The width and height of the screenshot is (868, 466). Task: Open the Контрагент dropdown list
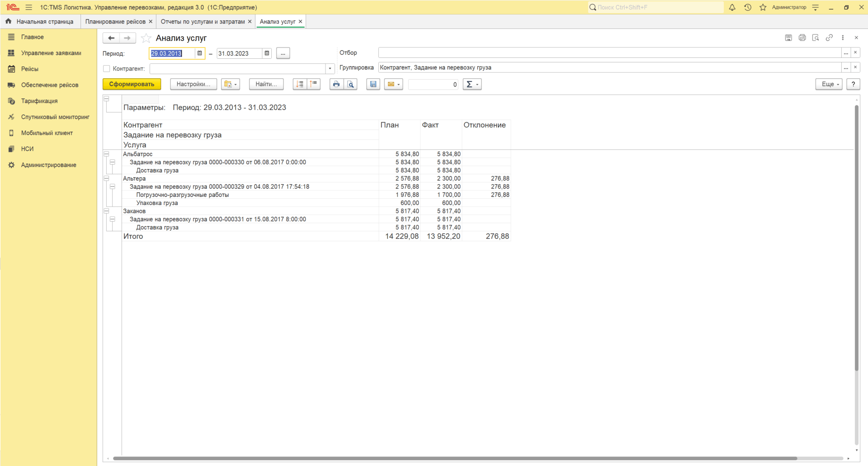(330, 69)
